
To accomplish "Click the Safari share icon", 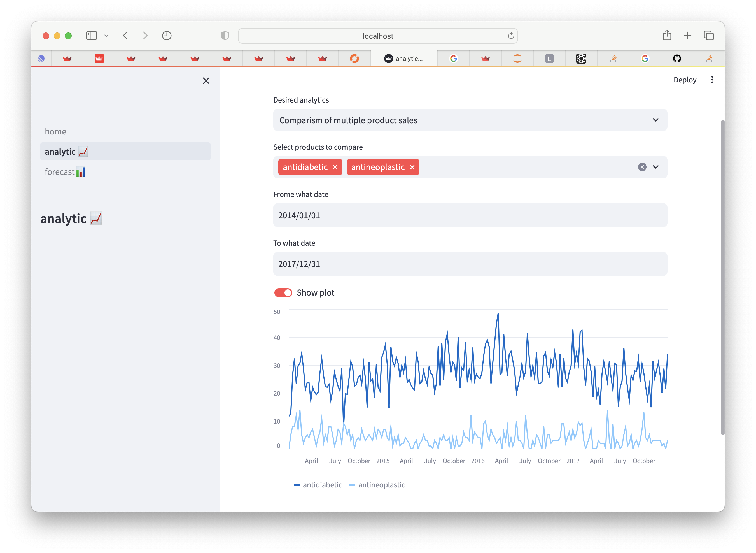I will pos(667,36).
